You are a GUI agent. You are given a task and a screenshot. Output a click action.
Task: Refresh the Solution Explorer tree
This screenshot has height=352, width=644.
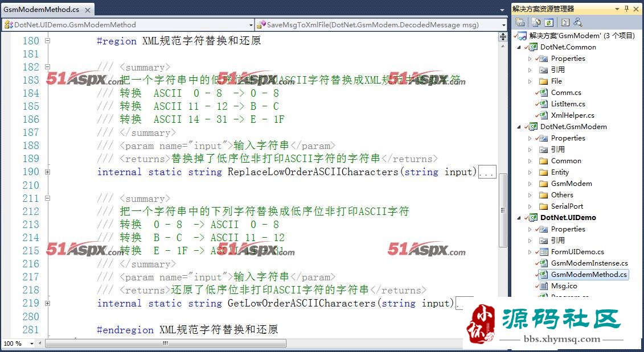(x=549, y=23)
